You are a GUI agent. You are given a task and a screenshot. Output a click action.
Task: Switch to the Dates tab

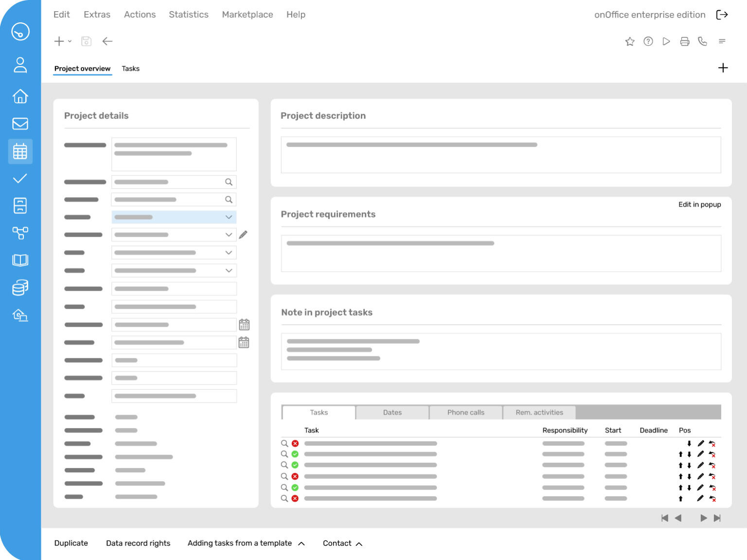point(392,412)
